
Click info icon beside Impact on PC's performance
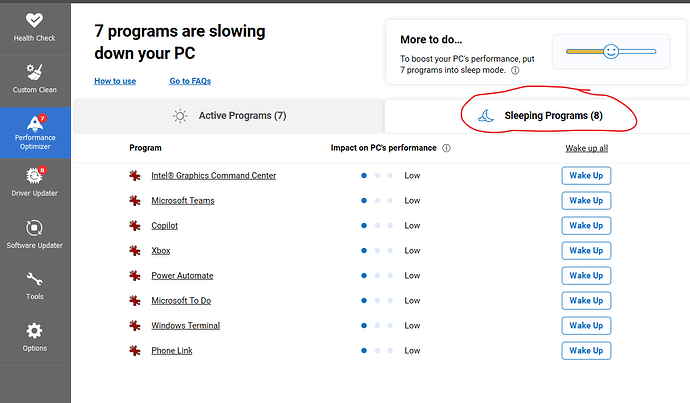[446, 148]
